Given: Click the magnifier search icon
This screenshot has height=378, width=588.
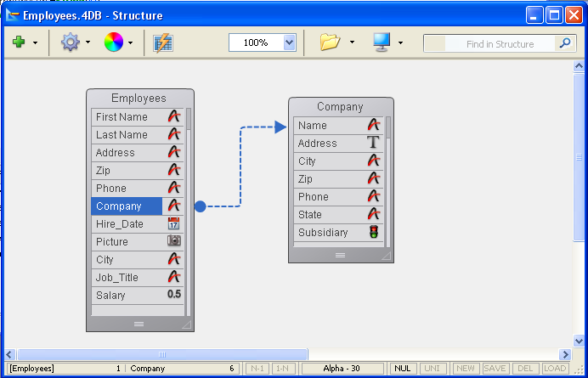Looking at the screenshot, I should pos(565,43).
